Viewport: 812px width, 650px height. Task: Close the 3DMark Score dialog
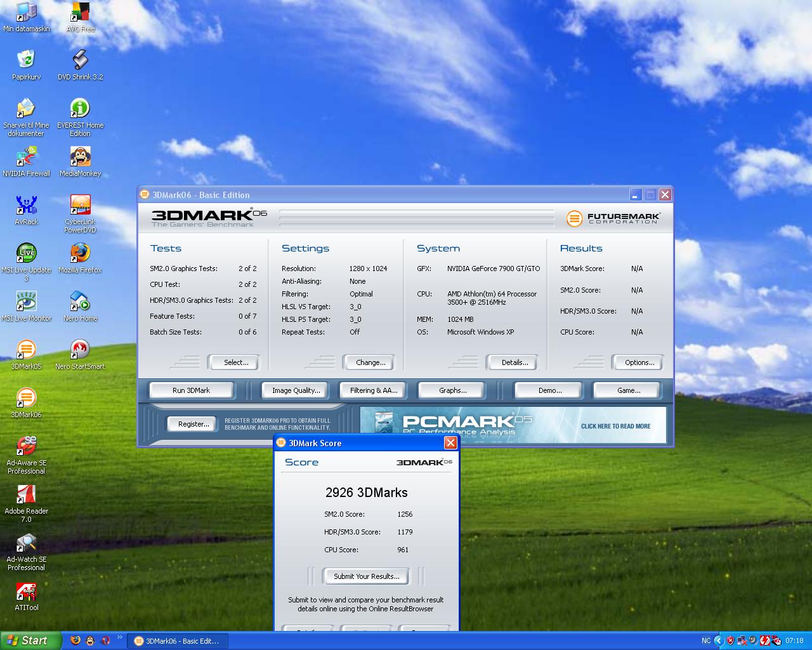point(450,443)
